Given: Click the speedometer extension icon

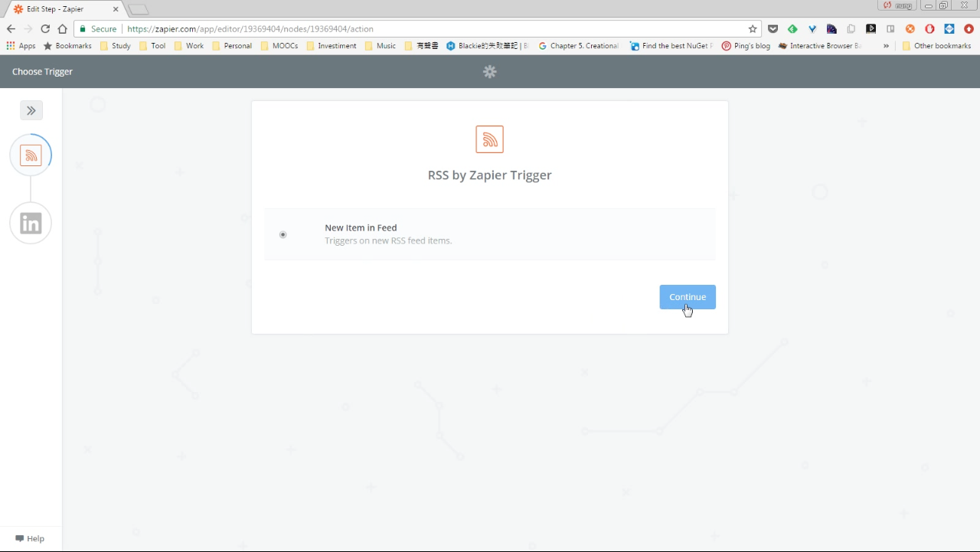Looking at the screenshot, I should (831, 29).
